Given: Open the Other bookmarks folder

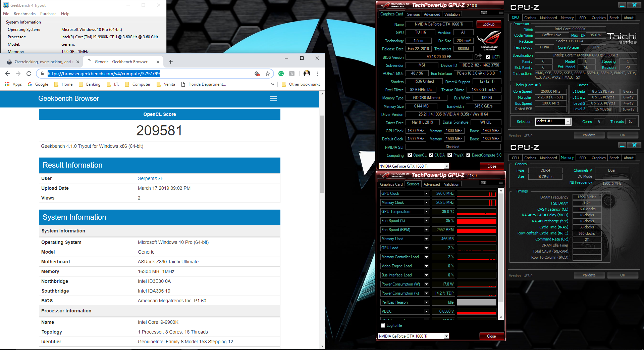Looking at the screenshot, I should 301,84.
